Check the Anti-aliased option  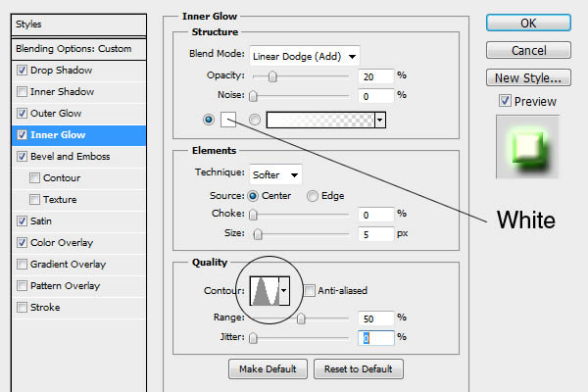[x=310, y=291]
